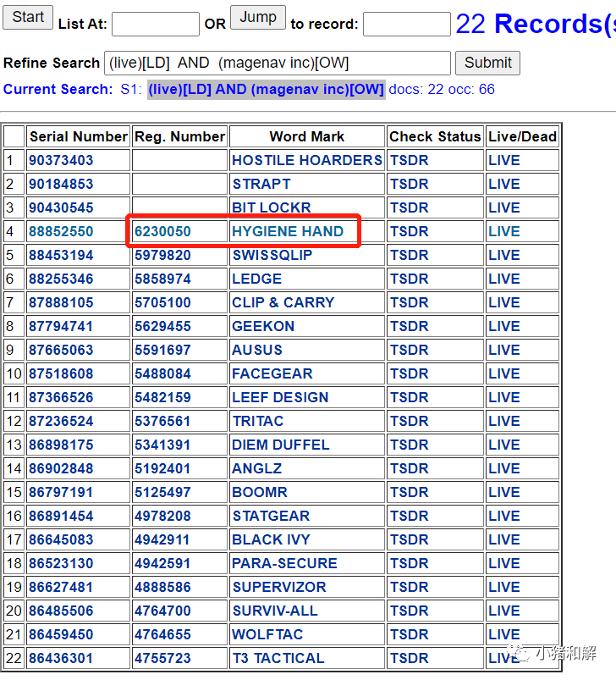Open serial number 90184853
Viewport: 616px width, 680px height.
tap(61, 184)
